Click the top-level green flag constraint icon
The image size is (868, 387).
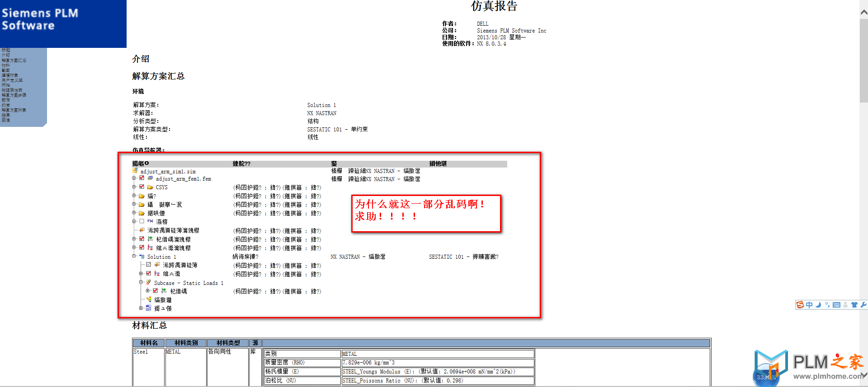[150, 239]
